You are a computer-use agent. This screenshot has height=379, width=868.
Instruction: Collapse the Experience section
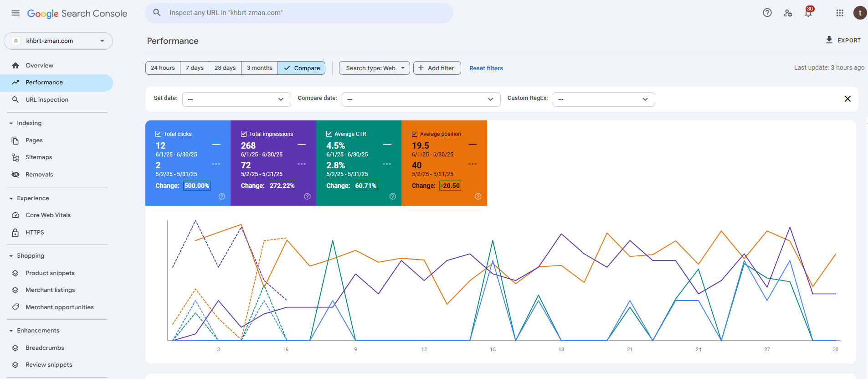click(x=11, y=198)
